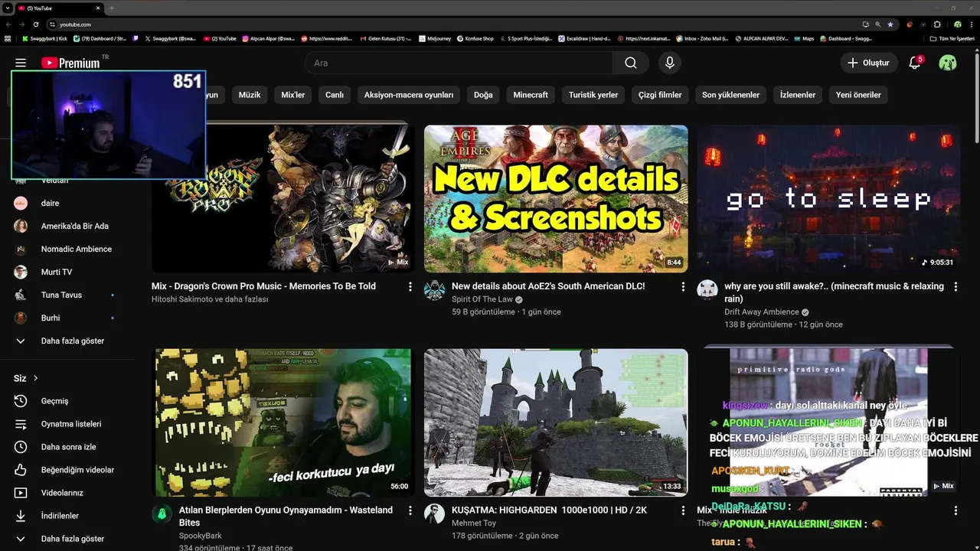Play the 'go to sleep' Minecraft thumbnail
The height and width of the screenshot is (551, 980).
pyautogui.click(x=828, y=199)
